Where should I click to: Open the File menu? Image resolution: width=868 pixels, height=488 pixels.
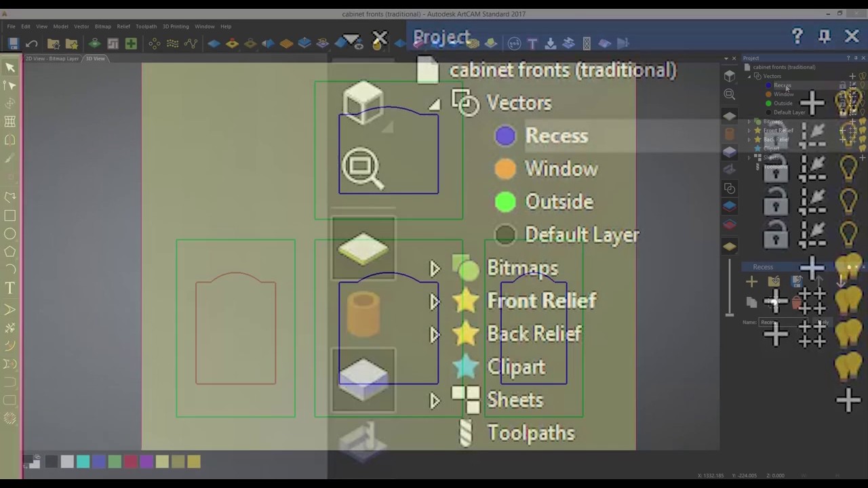[x=12, y=26]
